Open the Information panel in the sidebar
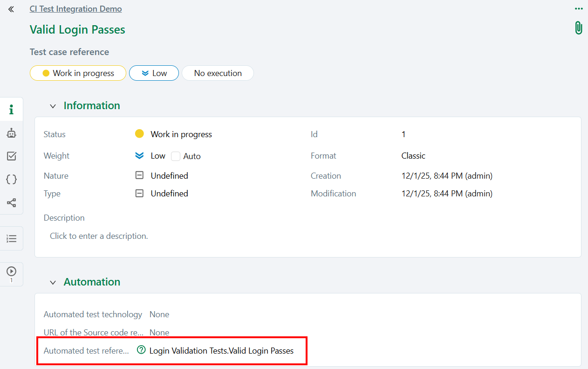This screenshot has height=369, width=588. (11, 109)
